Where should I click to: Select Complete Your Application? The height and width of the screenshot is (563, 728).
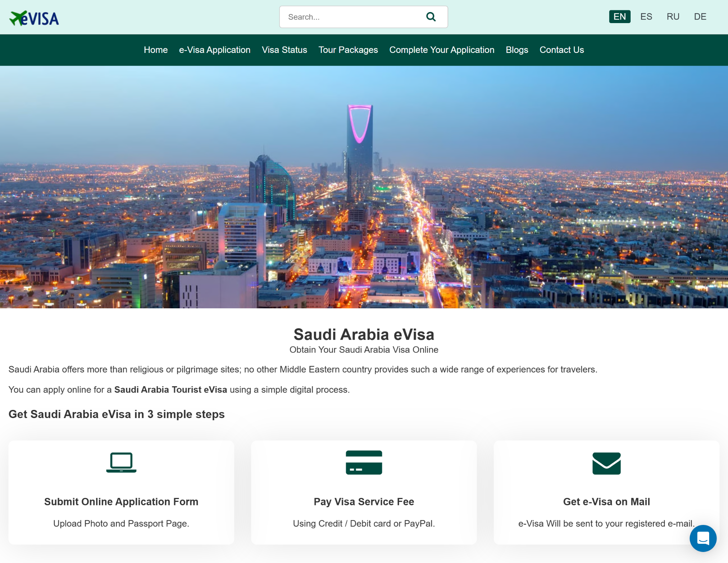pos(441,50)
